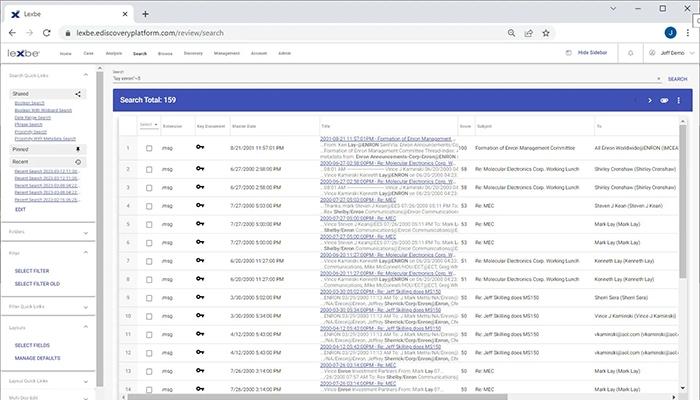This screenshot has height=400, width=700.
Task: Collapse the Layout section
Action: pos(86,327)
